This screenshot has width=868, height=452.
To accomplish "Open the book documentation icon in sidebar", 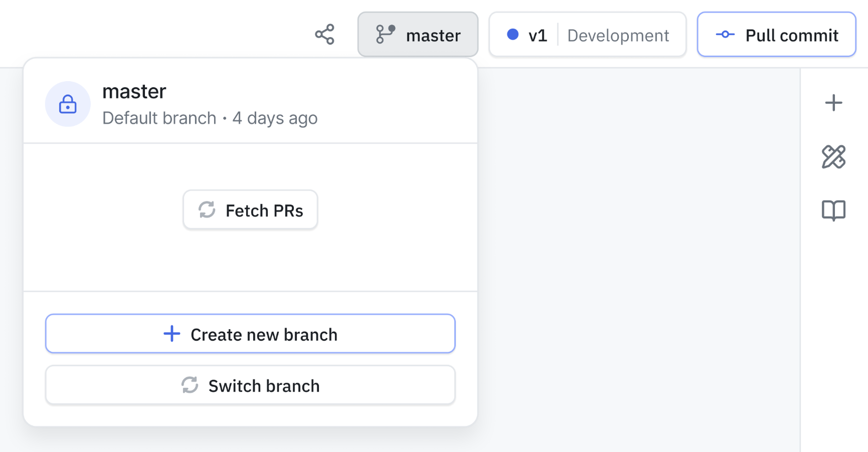I will (x=833, y=210).
